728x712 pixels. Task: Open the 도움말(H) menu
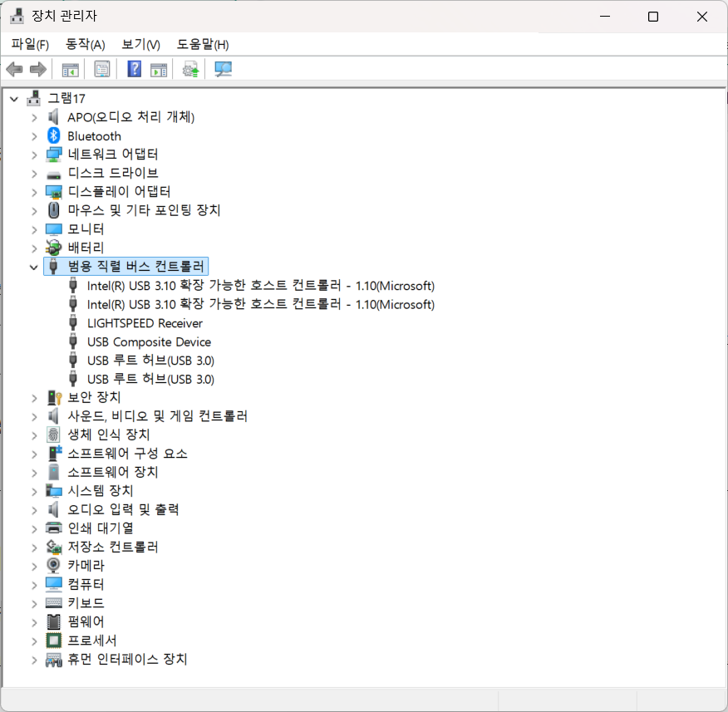click(x=203, y=45)
